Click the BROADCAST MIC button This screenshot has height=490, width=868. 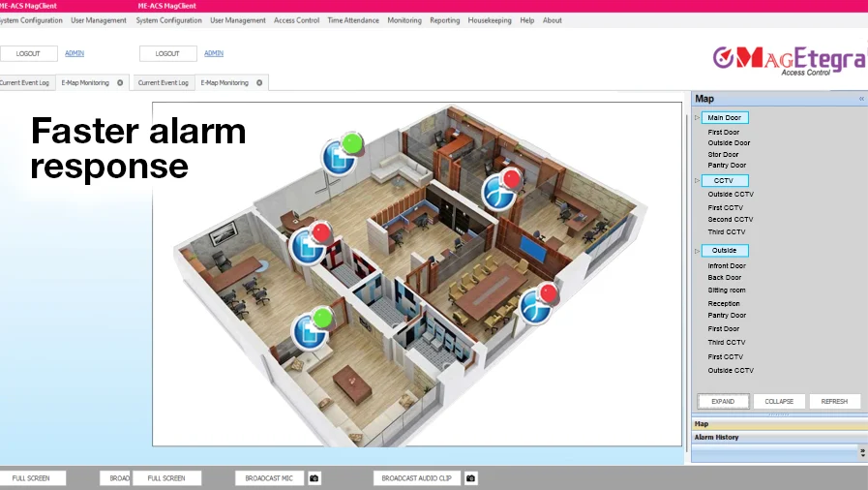point(269,478)
